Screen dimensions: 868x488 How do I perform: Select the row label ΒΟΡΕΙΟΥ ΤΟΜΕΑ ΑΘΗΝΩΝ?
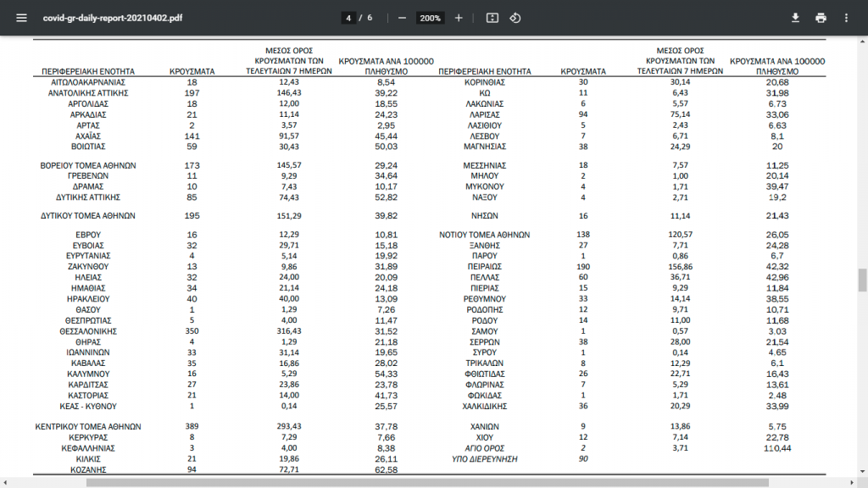[x=88, y=165]
